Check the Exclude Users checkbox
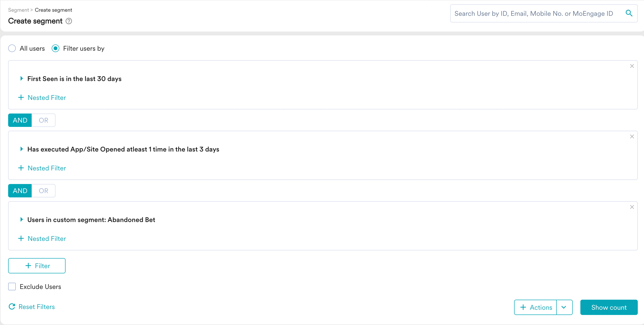 pos(12,287)
